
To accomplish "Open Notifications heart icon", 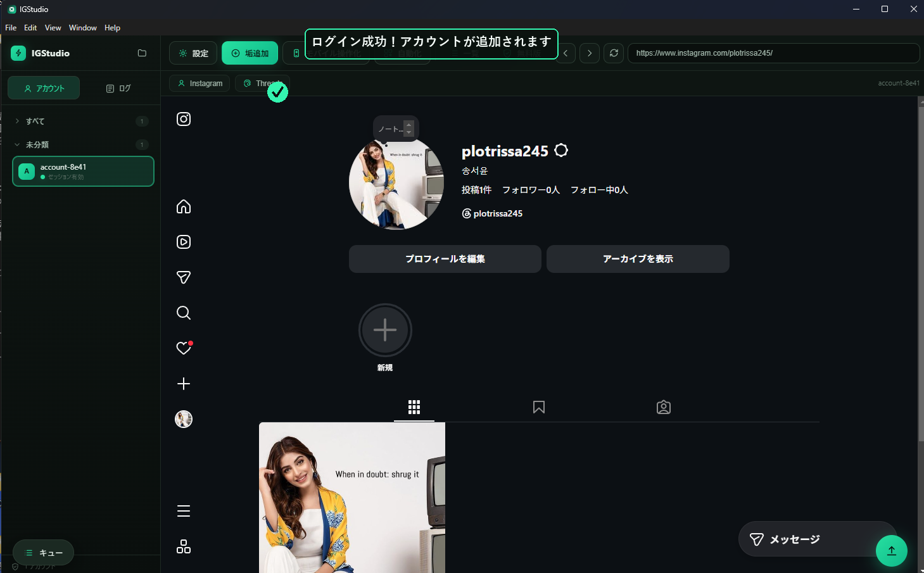I will (x=184, y=348).
